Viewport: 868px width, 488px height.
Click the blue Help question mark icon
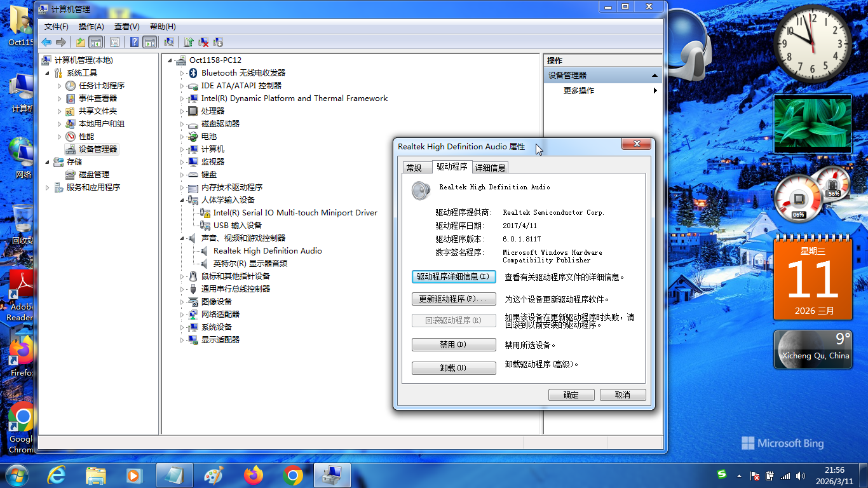[x=134, y=42]
